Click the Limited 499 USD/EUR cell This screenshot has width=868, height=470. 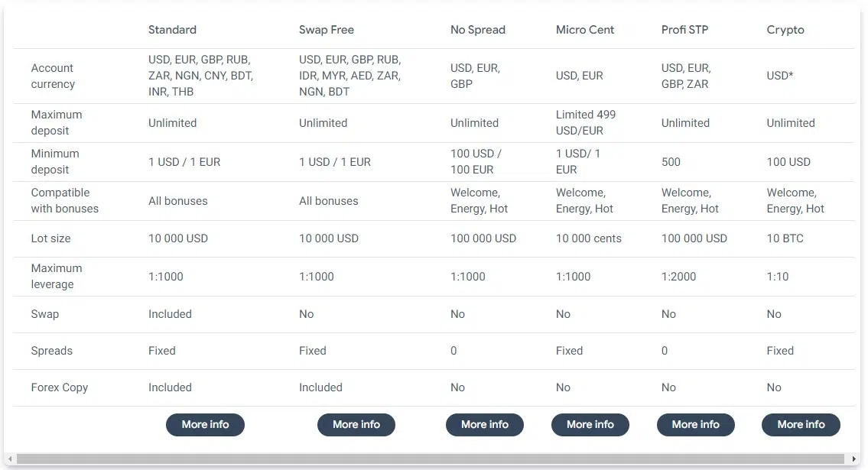coord(585,122)
